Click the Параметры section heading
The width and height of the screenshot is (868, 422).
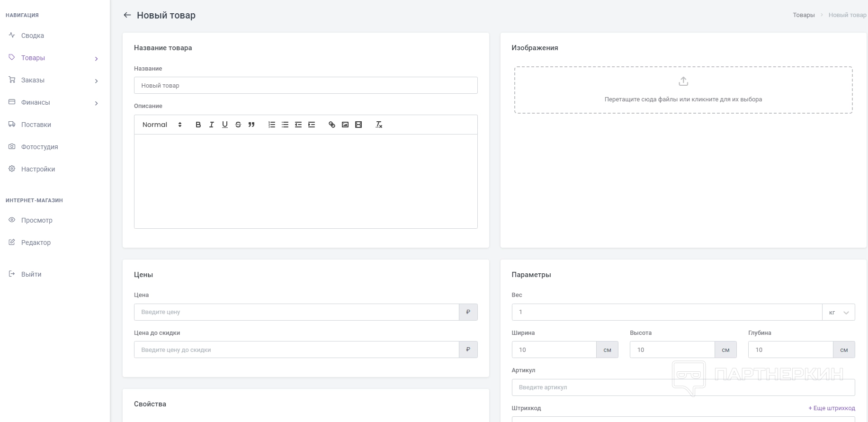531,275
